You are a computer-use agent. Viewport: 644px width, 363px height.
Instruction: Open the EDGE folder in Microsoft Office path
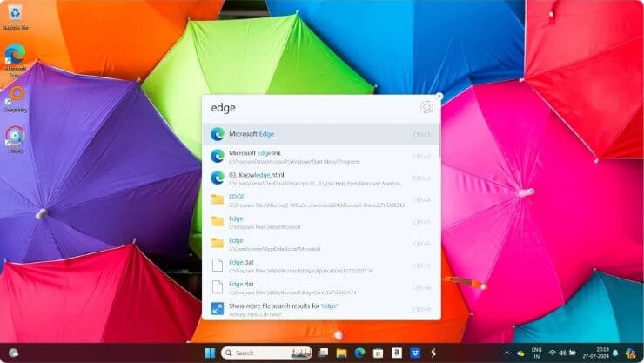[x=321, y=200]
